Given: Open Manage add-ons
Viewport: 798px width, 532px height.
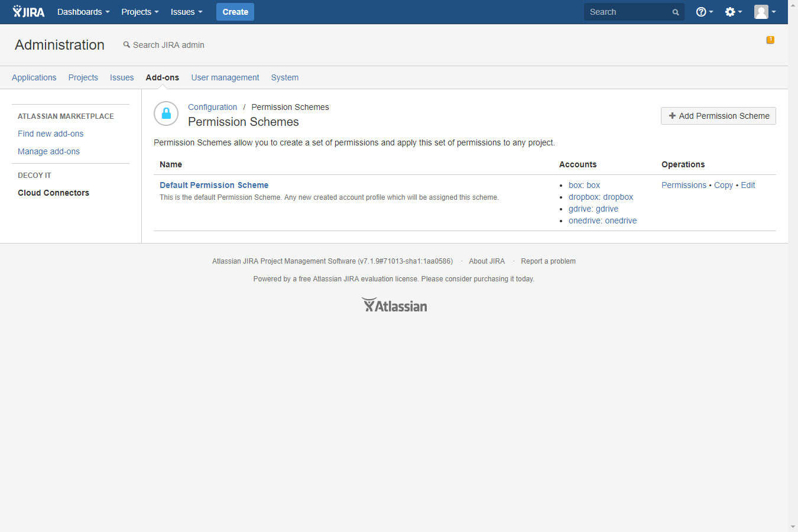Looking at the screenshot, I should [x=49, y=151].
